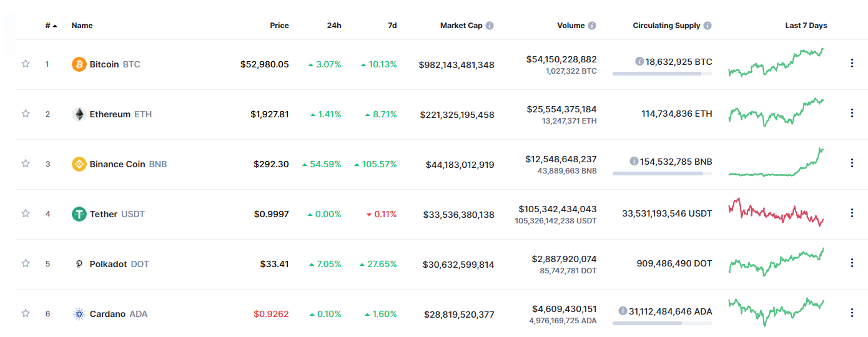Toggle the watchlist star for Binance Coin
Viewport: 868px width, 337px height.
tap(26, 164)
